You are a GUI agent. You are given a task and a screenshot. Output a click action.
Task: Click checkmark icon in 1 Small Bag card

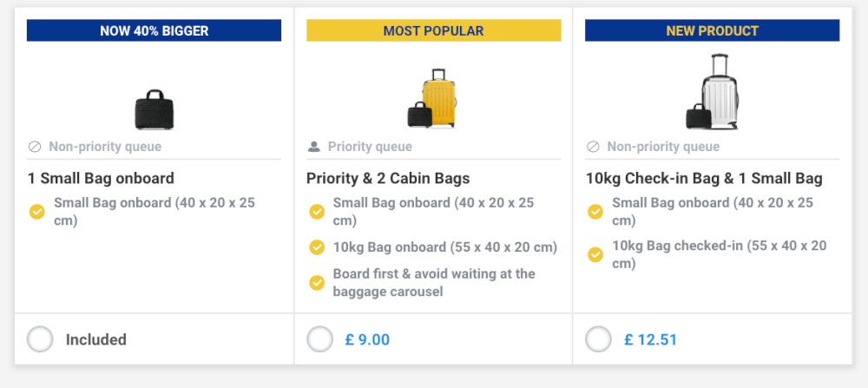[37, 212]
